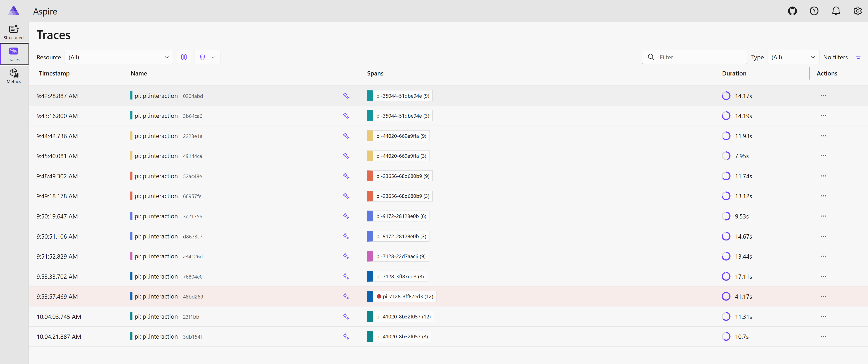Click sparkle icon on trace 3b64ca6

click(346, 116)
